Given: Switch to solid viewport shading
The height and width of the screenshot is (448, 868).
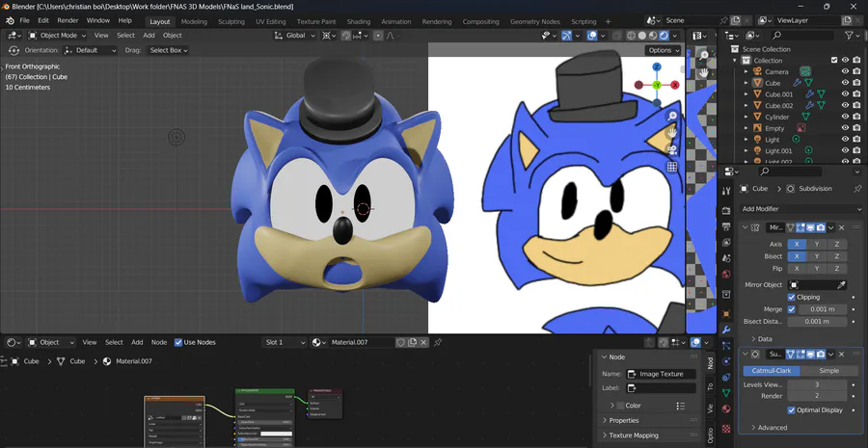Looking at the screenshot, I should [642, 36].
